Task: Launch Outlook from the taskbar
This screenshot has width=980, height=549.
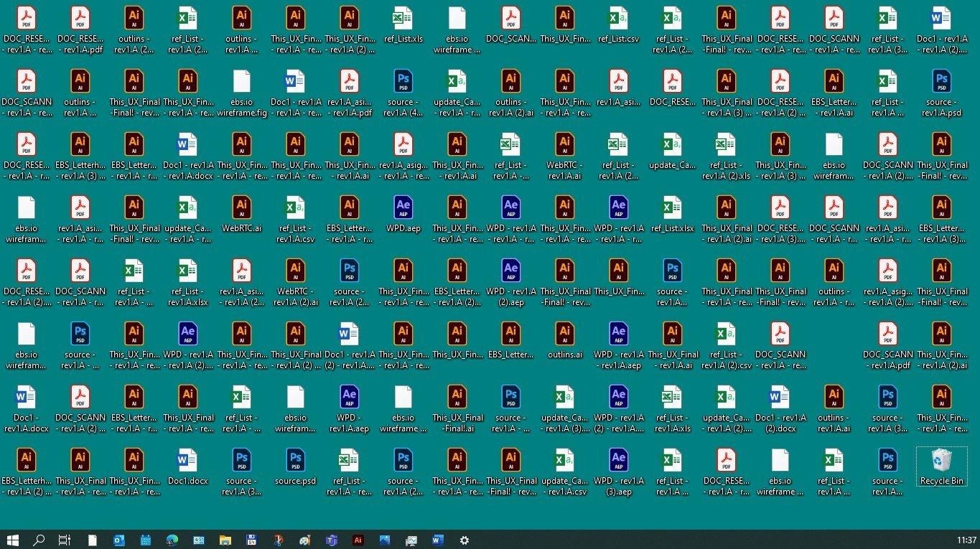Action: point(119,540)
